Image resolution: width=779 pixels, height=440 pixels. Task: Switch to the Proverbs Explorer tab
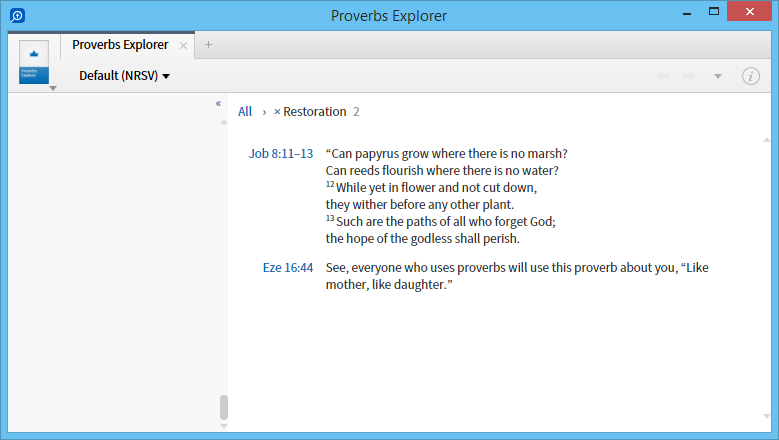click(120, 45)
